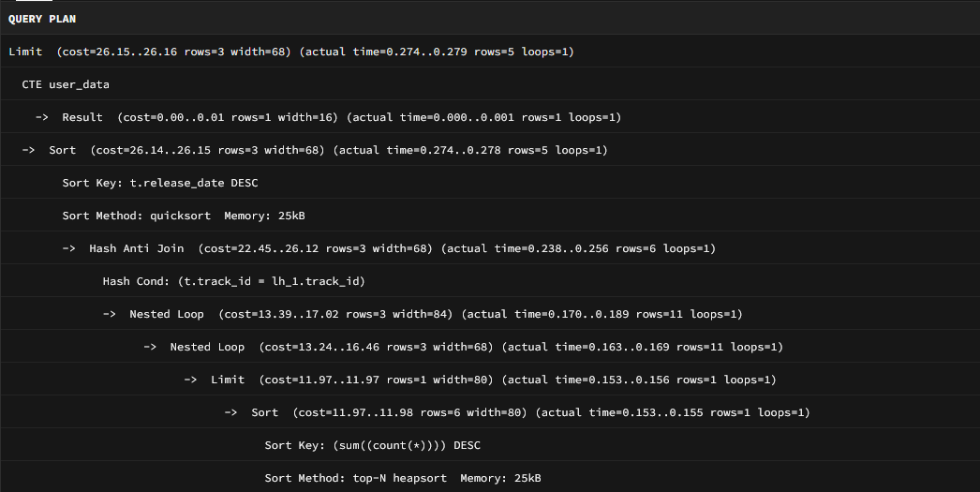Click the arrow before the Result node

click(x=41, y=117)
